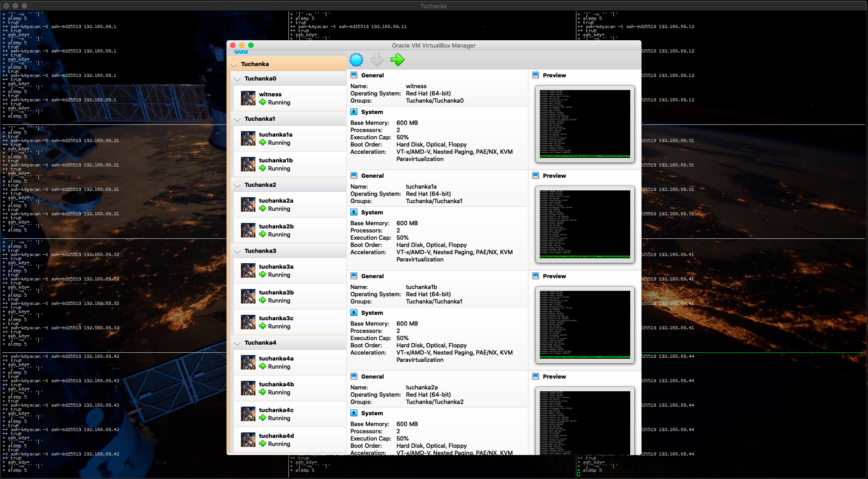
Task: Click the Preview heading for tuchanka1a
Action: pos(554,175)
